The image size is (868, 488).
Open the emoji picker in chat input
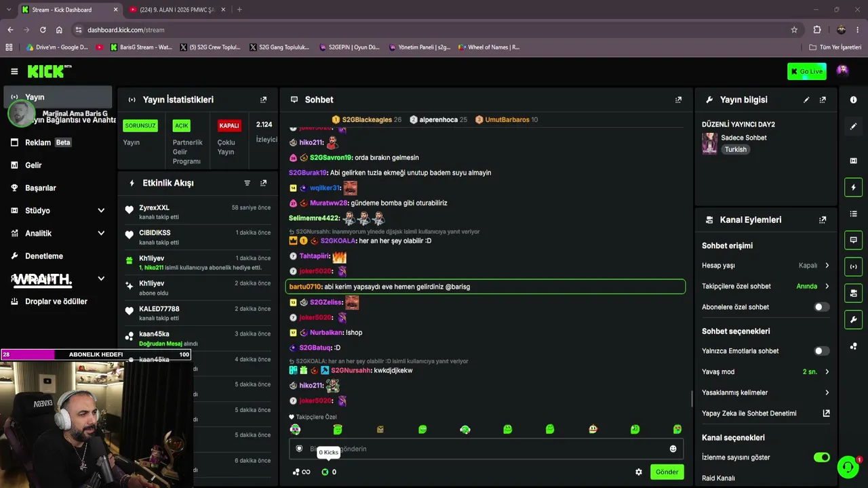pyautogui.click(x=673, y=449)
